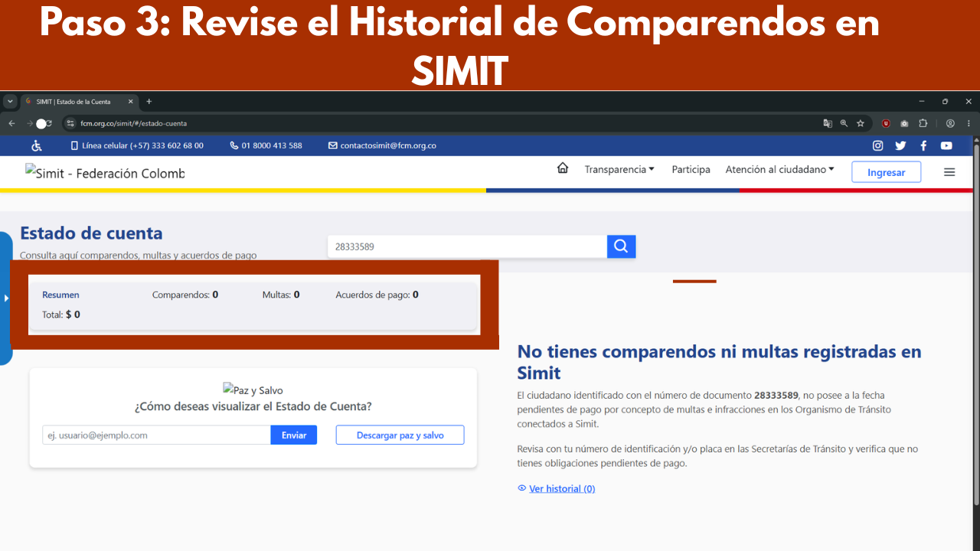This screenshot has width=980, height=551.
Task: Click the site information icon in address bar
Action: (x=70, y=123)
